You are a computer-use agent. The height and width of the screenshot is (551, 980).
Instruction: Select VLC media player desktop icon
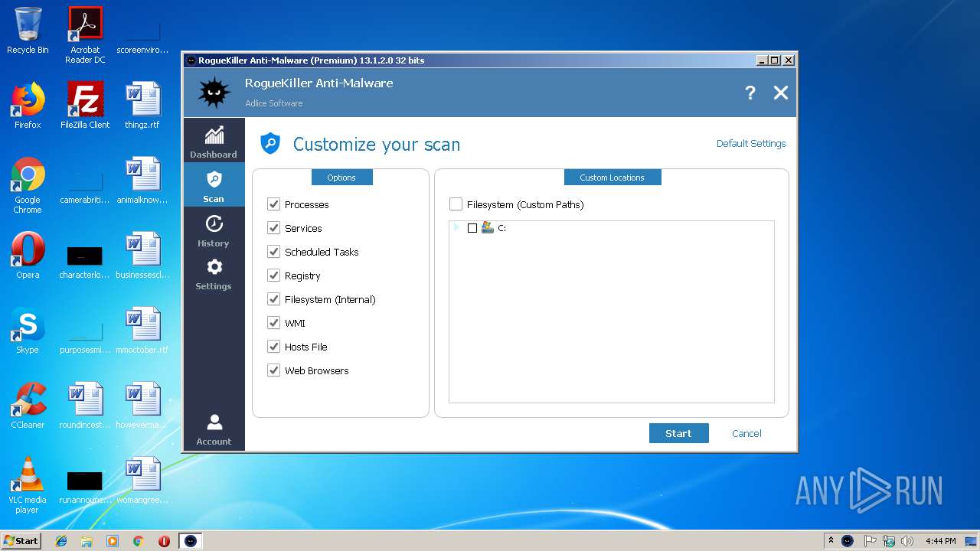pos(28,486)
